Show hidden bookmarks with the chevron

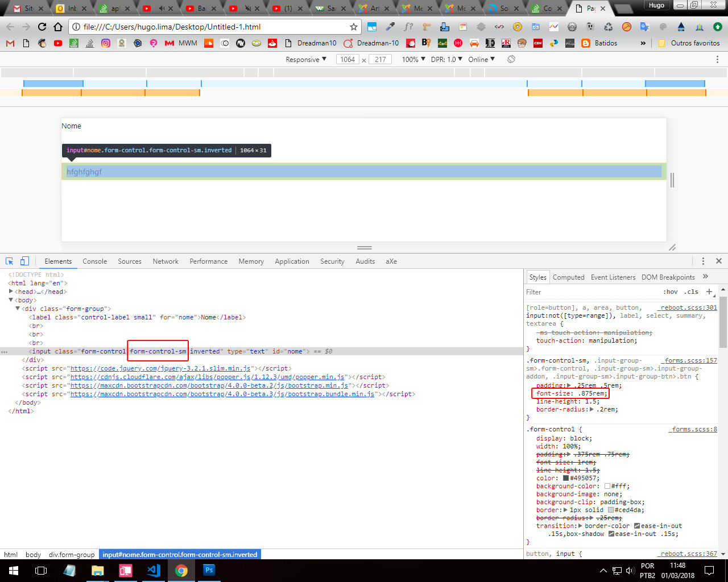pyautogui.click(x=643, y=43)
